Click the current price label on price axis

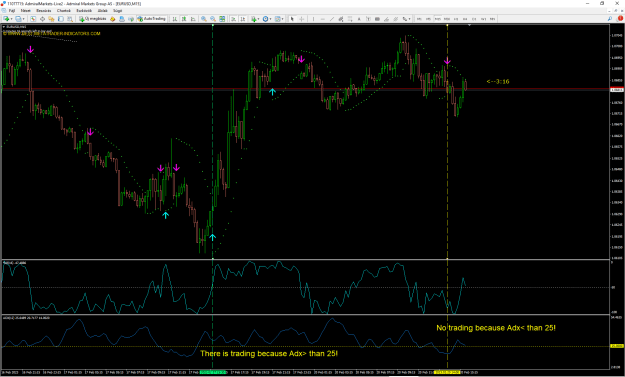pyautogui.click(x=617, y=90)
